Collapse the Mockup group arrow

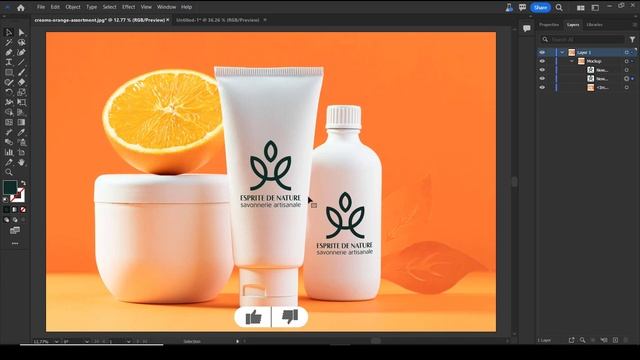point(572,61)
